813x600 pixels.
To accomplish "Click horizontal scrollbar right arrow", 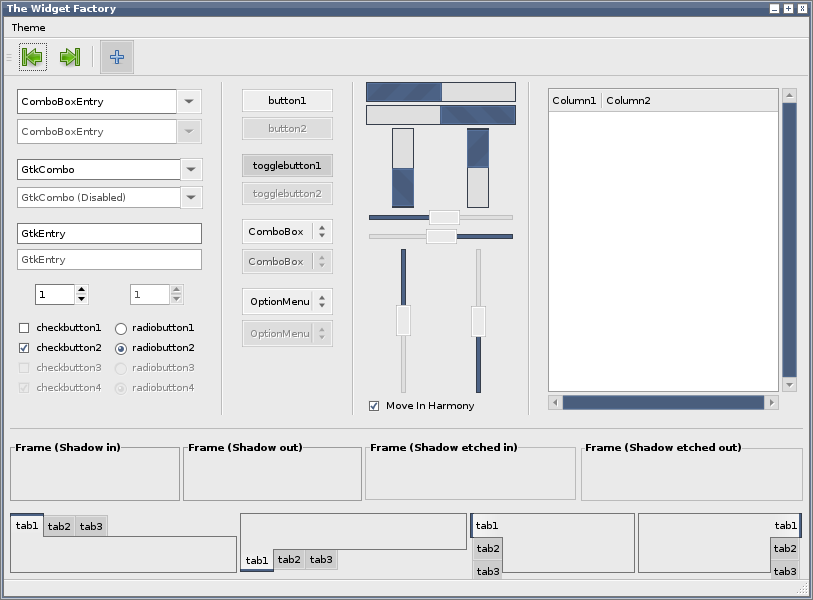I will (772, 402).
